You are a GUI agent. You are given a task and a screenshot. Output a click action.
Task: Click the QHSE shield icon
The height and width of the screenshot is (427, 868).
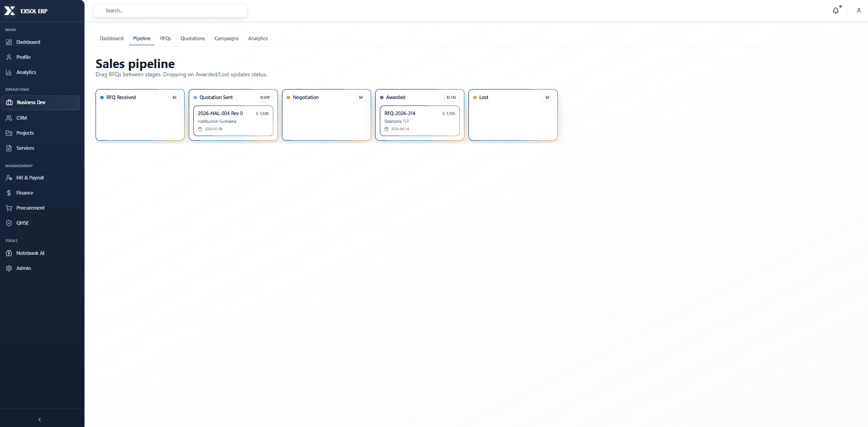pos(9,223)
